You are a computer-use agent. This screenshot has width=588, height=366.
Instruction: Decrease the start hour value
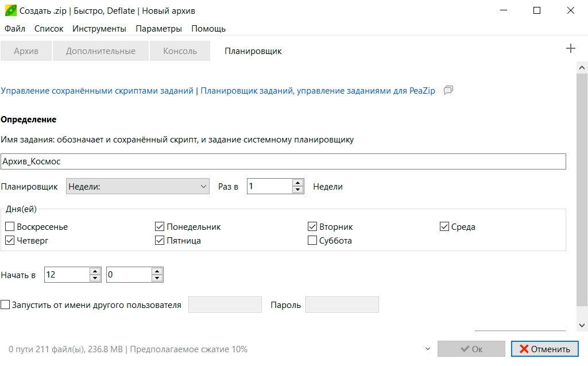click(95, 278)
